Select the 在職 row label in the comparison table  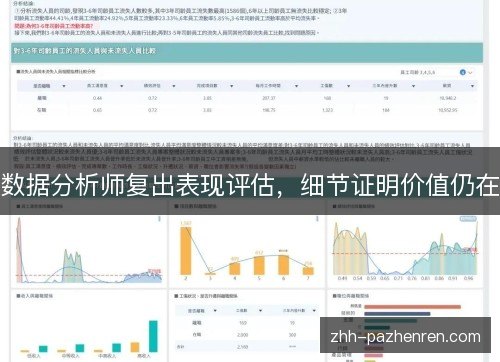42,110
